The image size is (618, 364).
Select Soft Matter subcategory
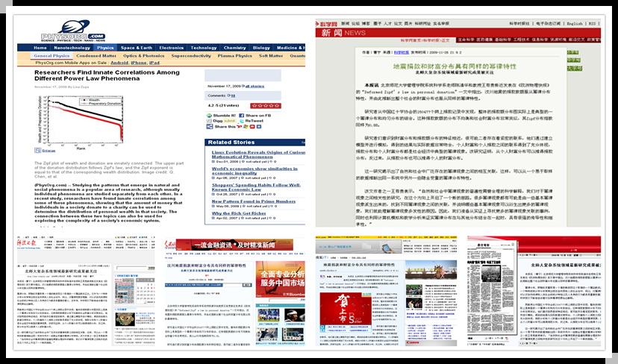tap(271, 56)
